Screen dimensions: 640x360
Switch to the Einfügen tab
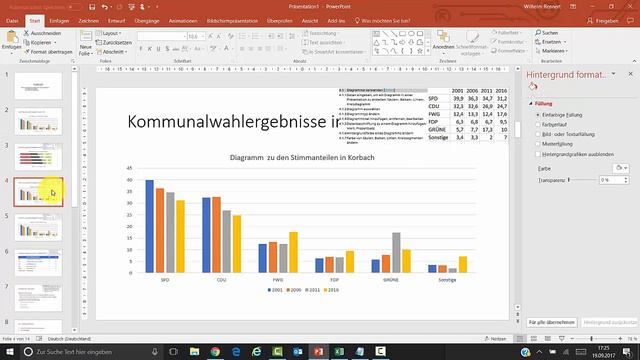(x=59, y=21)
